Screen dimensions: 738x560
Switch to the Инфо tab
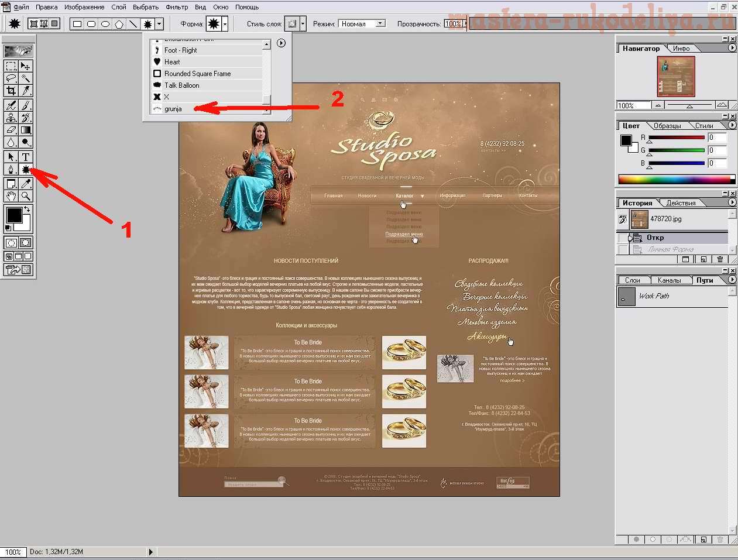click(x=681, y=49)
